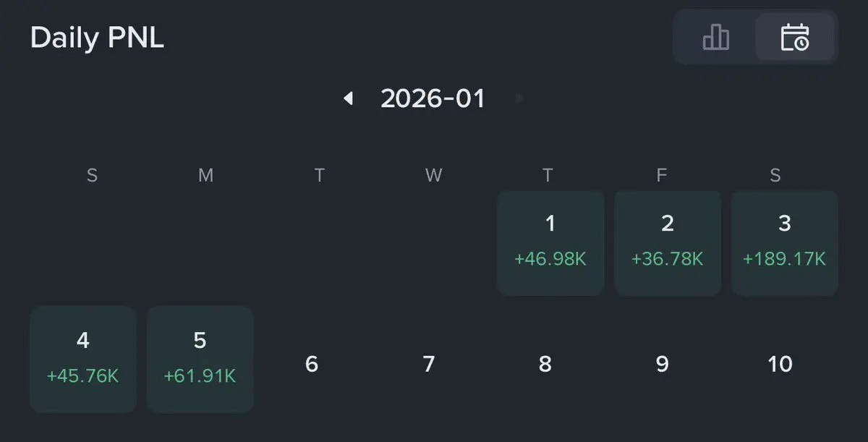Select day 2 with +36.78K

[x=668, y=243]
